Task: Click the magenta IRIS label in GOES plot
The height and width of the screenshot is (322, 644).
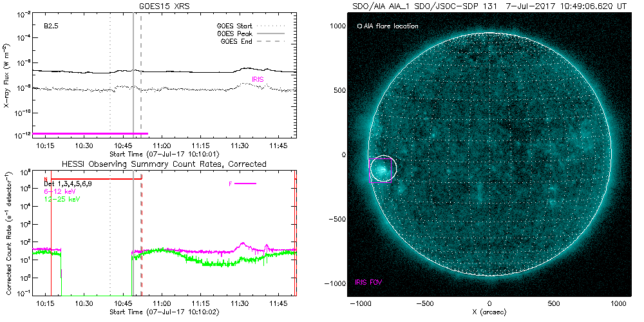Action: click(x=258, y=79)
